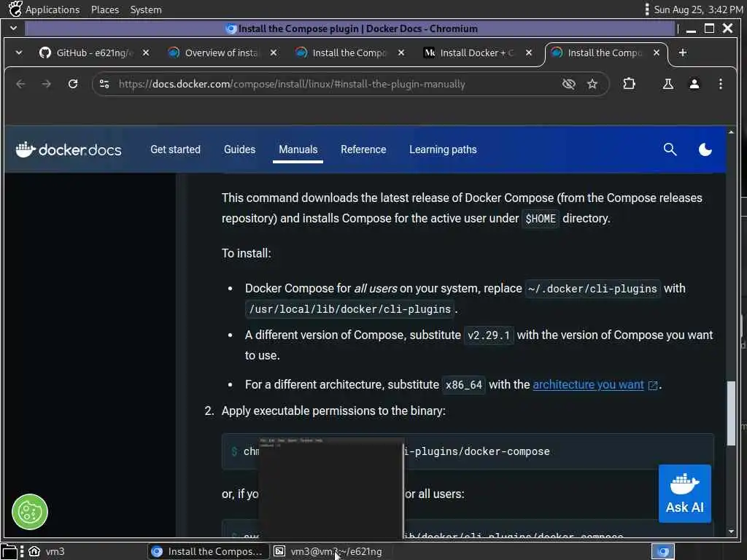The height and width of the screenshot is (560, 747).
Task: Expand the tab search dropdown arrow
Action: click(x=19, y=52)
